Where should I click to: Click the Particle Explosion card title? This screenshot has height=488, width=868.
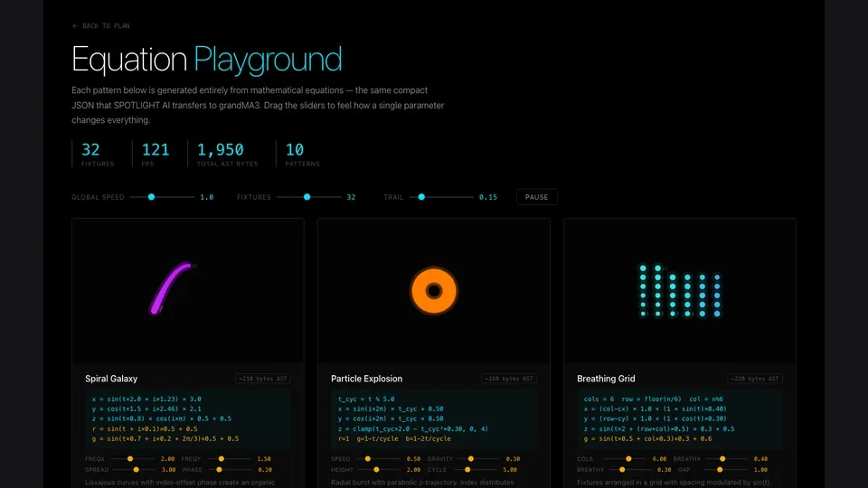[366, 379]
